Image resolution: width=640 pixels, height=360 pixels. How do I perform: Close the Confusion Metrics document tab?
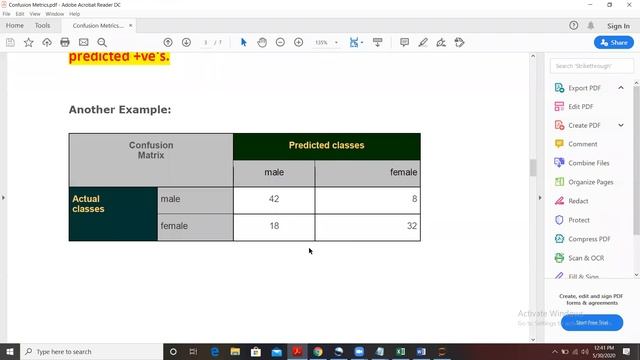131,25
